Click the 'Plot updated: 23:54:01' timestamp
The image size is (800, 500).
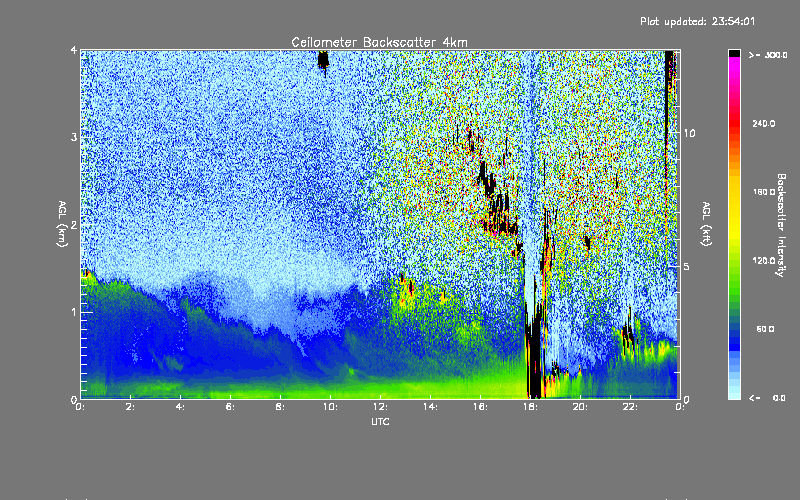click(697, 21)
